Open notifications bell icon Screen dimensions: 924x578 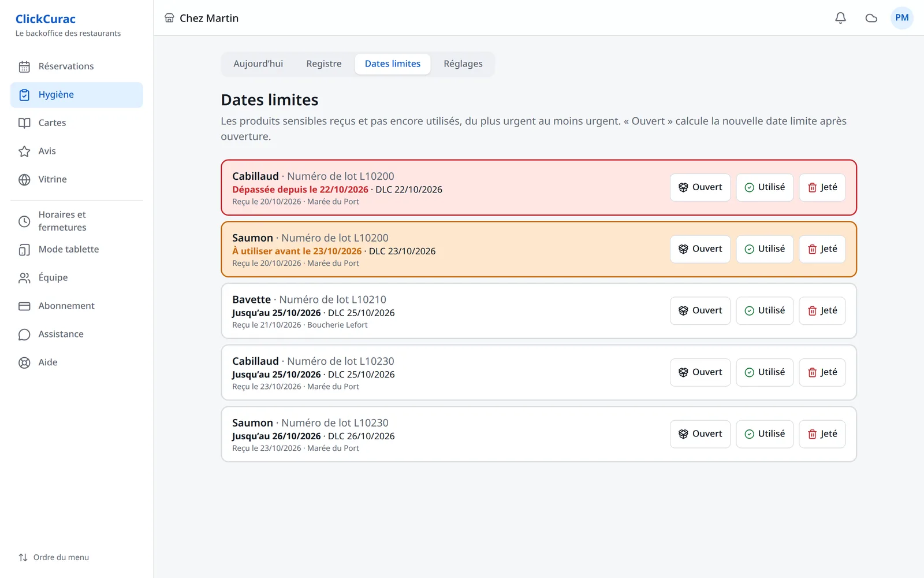840,18
